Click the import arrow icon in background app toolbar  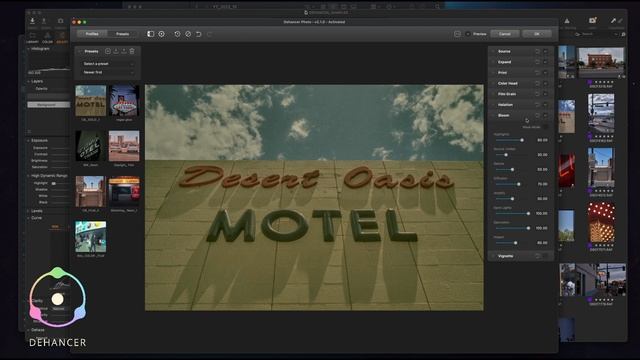pos(32,21)
